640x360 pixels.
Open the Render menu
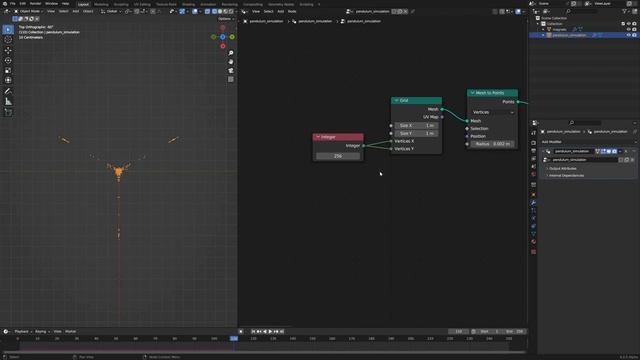click(x=36, y=4)
